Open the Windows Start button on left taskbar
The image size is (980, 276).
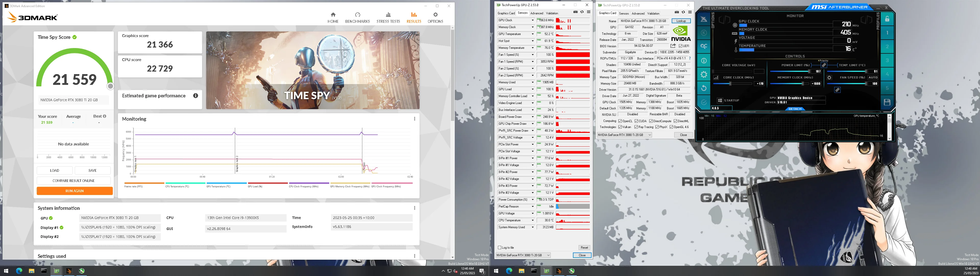[x=6, y=271]
